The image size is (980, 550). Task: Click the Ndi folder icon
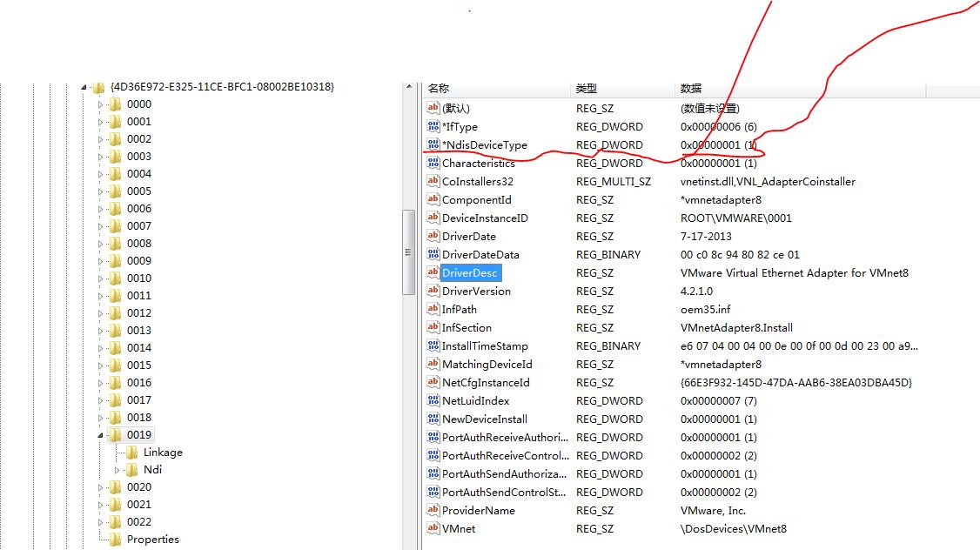132,470
